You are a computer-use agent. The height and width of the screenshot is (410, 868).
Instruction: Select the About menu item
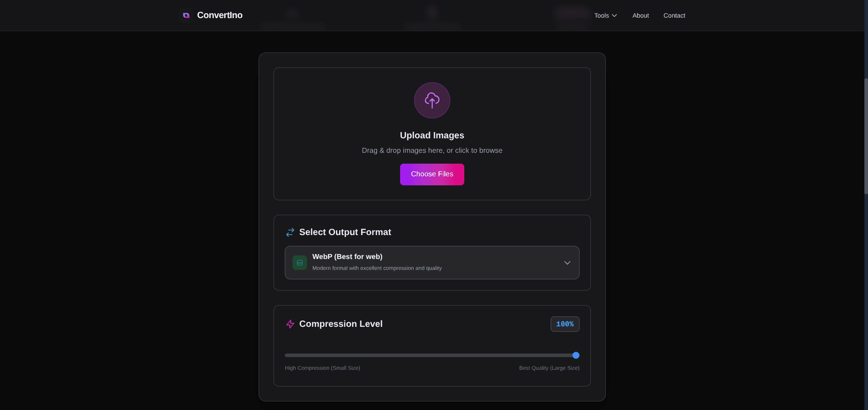click(640, 15)
